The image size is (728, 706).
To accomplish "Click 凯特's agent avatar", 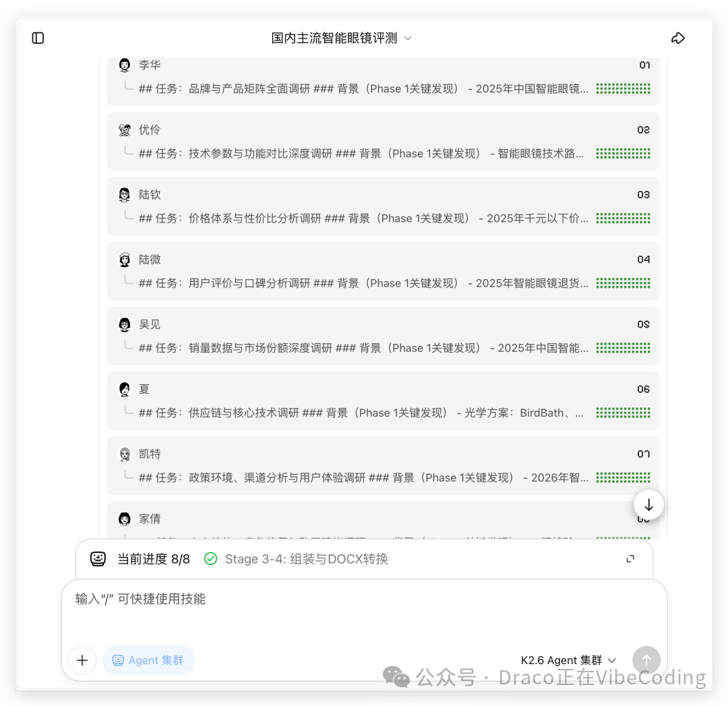I will [125, 454].
